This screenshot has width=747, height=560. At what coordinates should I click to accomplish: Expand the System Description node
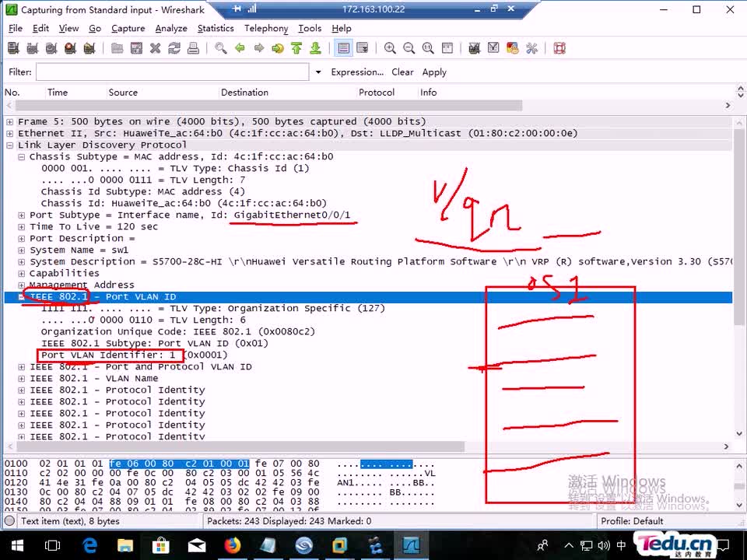coord(22,262)
